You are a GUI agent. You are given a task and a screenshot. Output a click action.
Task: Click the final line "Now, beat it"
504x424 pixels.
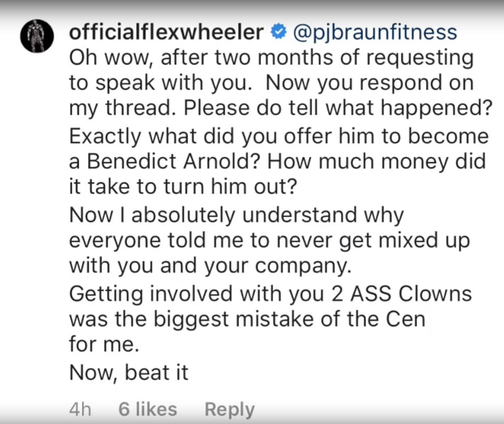[129, 372]
